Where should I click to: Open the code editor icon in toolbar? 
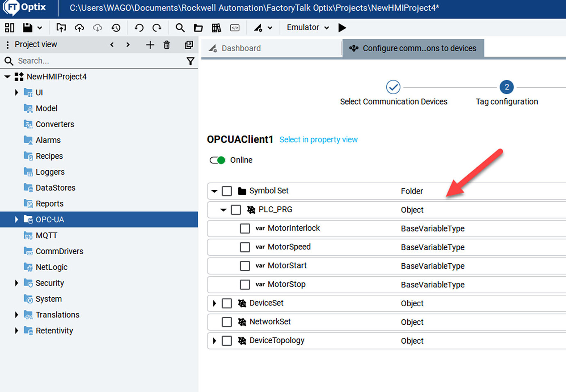[x=235, y=27]
